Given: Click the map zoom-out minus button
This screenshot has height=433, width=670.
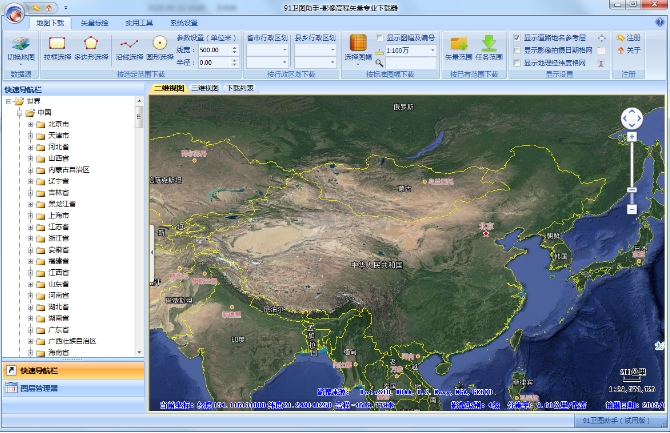Looking at the screenshot, I should pos(632,209).
